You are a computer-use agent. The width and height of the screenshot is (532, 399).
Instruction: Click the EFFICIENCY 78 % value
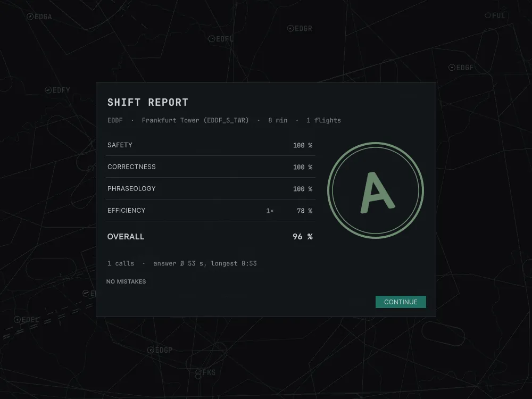point(304,211)
